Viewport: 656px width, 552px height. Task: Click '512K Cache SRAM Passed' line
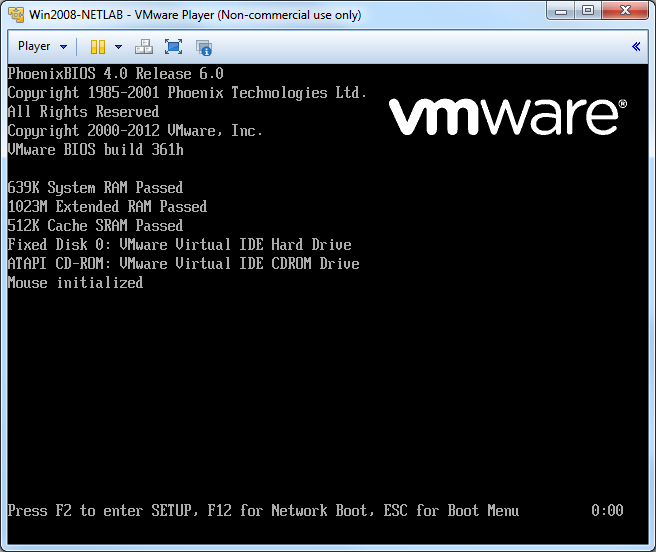(x=95, y=226)
